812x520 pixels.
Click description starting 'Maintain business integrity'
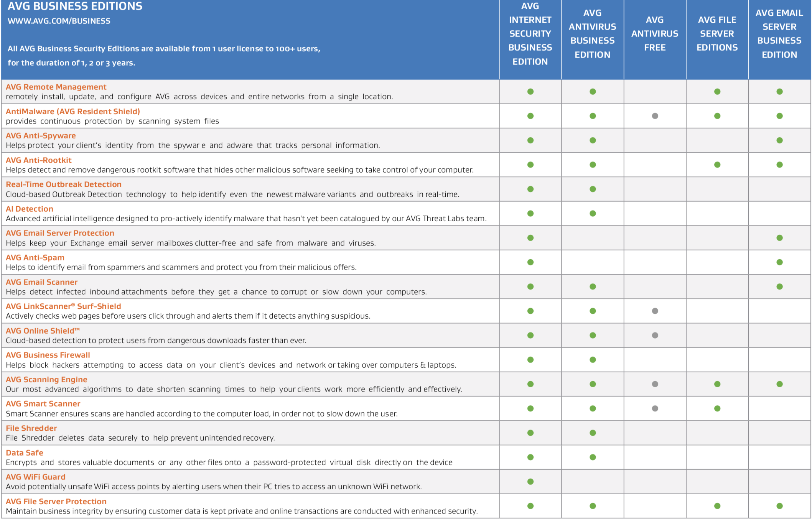(242, 511)
